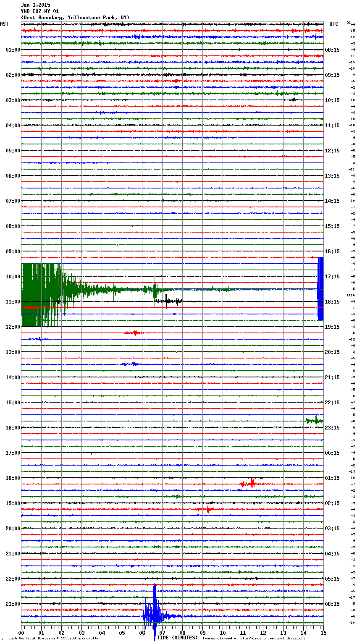Click the 'UTC' time zone label
The width and height of the screenshot is (357, 644).
(334, 24)
